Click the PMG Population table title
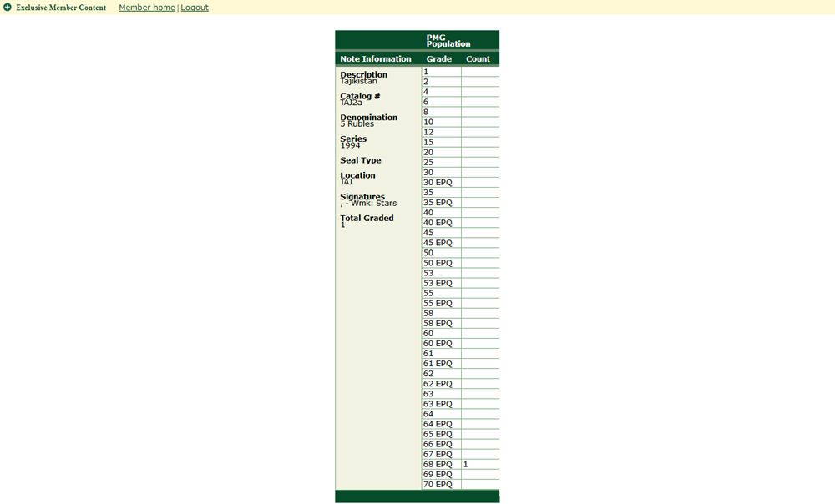Screen dimensions: 835x504 pyautogui.click(x=448, y=41)
